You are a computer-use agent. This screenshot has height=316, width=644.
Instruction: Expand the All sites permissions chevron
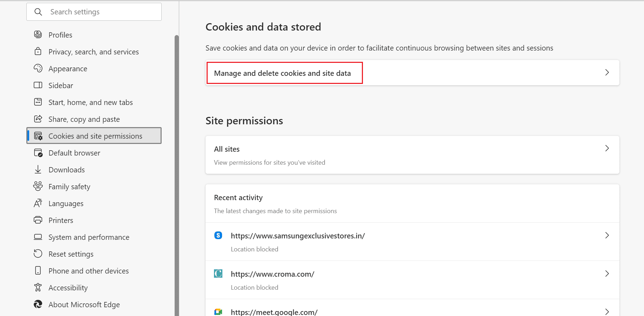coord(607,148)
